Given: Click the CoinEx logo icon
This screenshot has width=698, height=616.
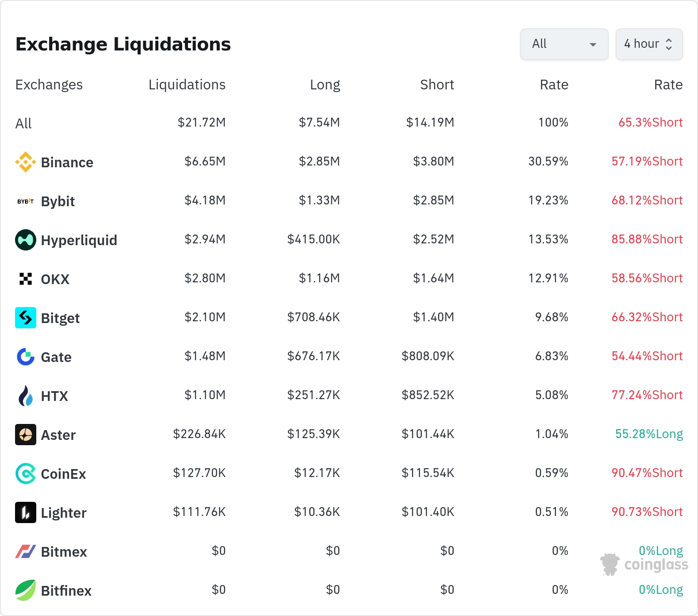Looking at the screenshot, I should coord(25,474).
